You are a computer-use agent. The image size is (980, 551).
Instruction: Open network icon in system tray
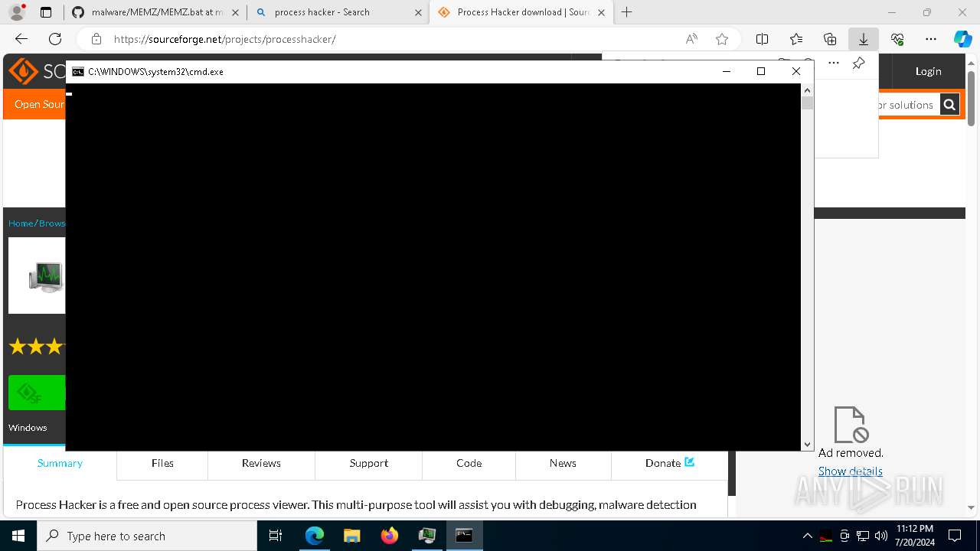click(863, 536)
